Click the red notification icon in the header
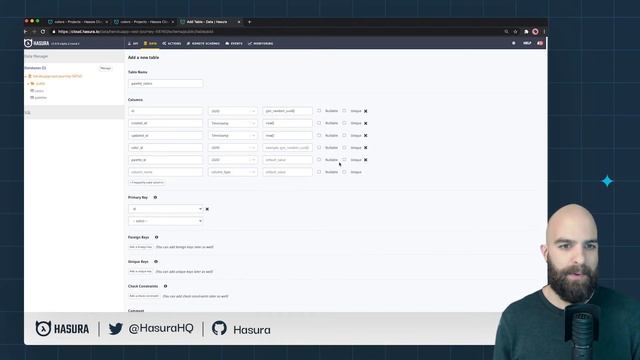This screenshot has height=360, width=640. (540, 43)
